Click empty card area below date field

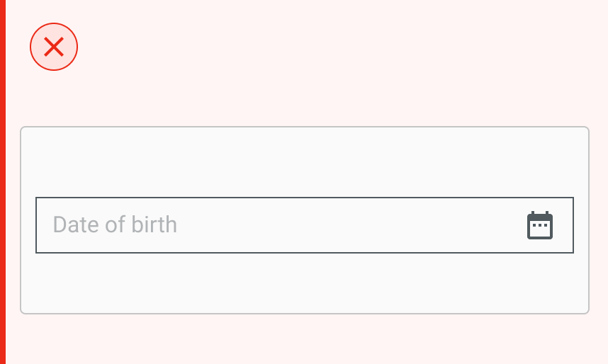point(305,283)
